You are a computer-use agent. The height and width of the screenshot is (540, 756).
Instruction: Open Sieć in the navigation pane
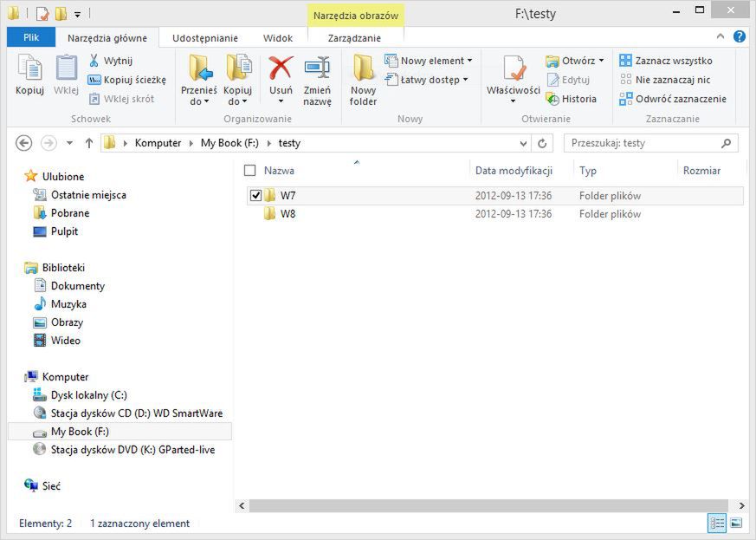pos(51,486)
